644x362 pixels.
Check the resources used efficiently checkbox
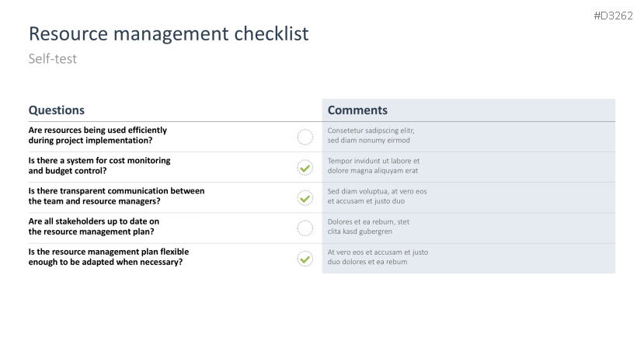point(305,137)
